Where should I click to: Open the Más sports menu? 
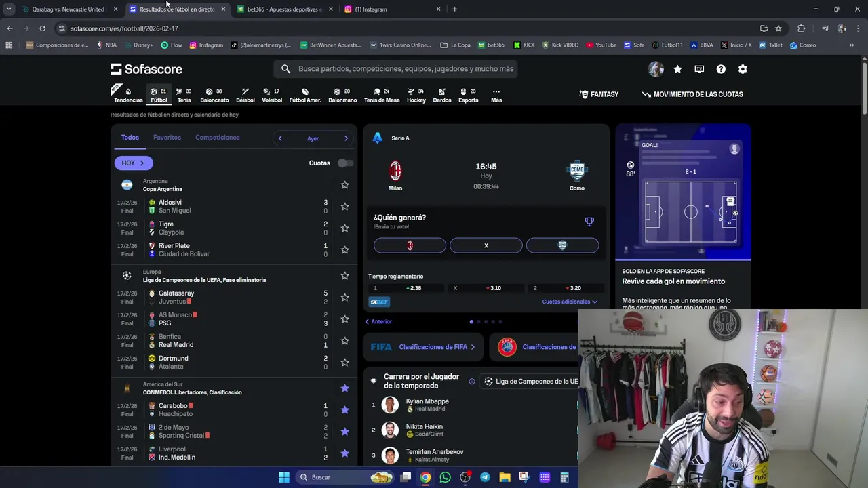pyautogui.click(x=496, y=94)
